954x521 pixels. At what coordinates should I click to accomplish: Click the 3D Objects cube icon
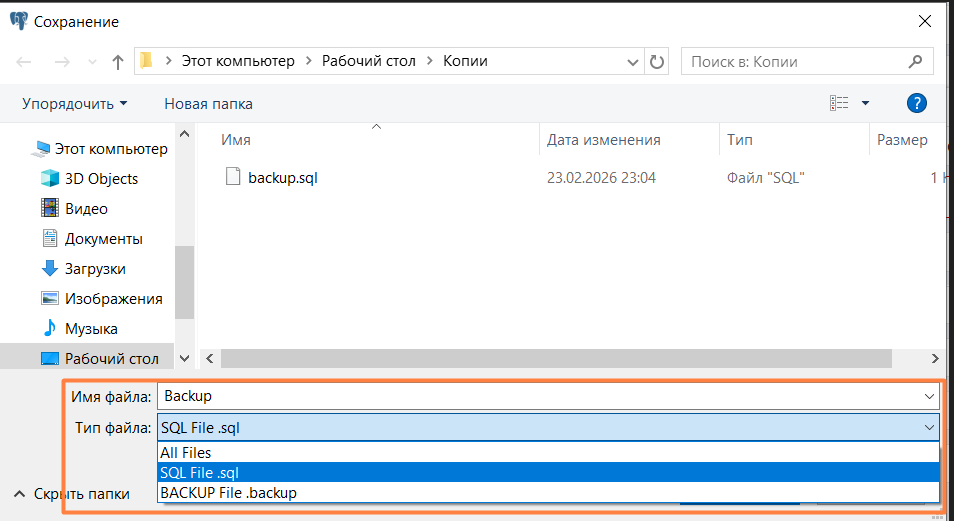50,178
